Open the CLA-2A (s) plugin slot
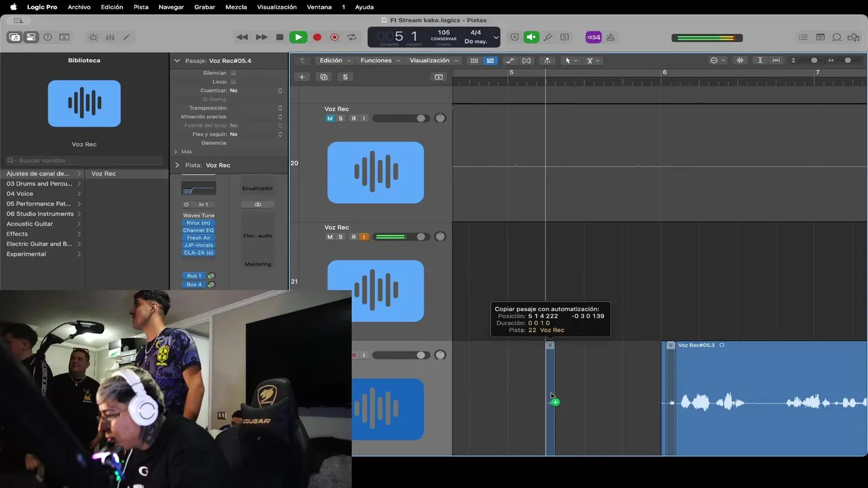The height and width of the screenshot is (488, 868). (x=198, y=253)
